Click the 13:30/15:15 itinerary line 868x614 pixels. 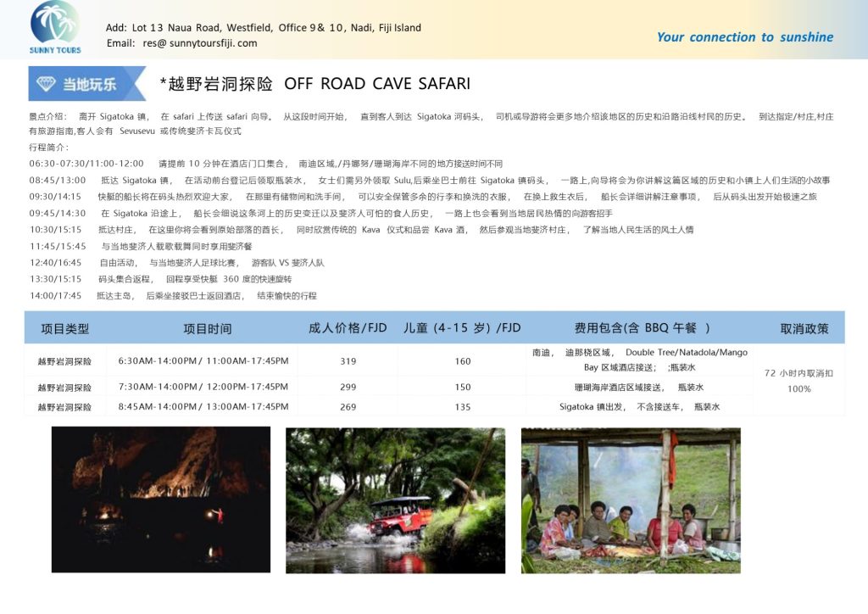coord(160,279)
